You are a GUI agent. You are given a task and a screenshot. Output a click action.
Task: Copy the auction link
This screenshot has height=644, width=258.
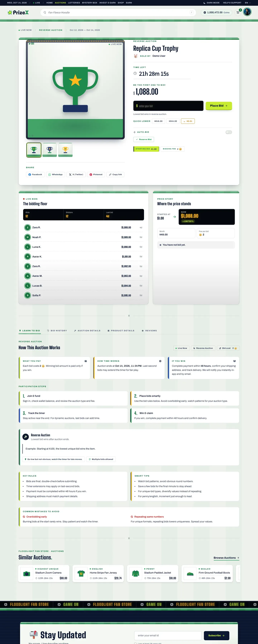116,174
